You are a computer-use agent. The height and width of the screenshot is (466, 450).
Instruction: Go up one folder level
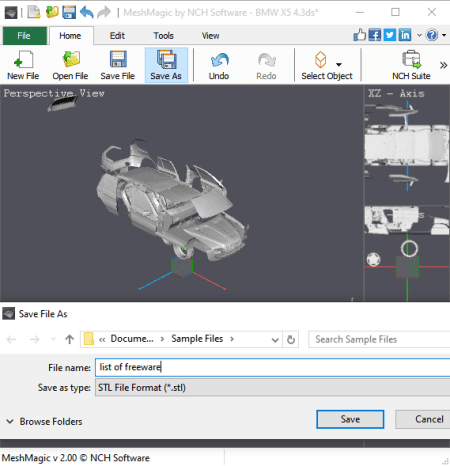click(69, 339)
